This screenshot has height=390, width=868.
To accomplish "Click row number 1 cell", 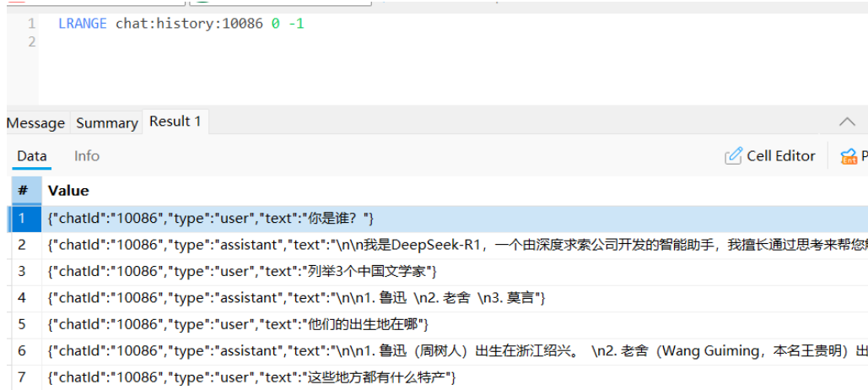I will [x=26, y=219].
